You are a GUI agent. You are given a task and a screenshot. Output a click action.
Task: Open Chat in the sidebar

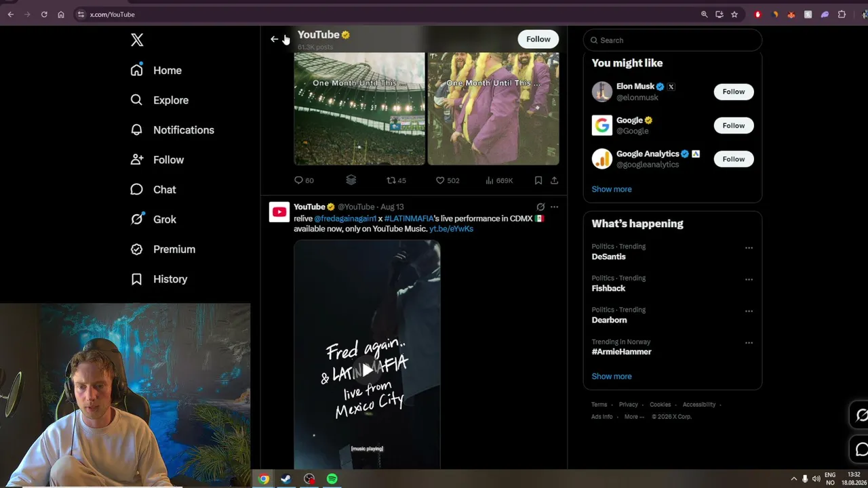(153, 190)
